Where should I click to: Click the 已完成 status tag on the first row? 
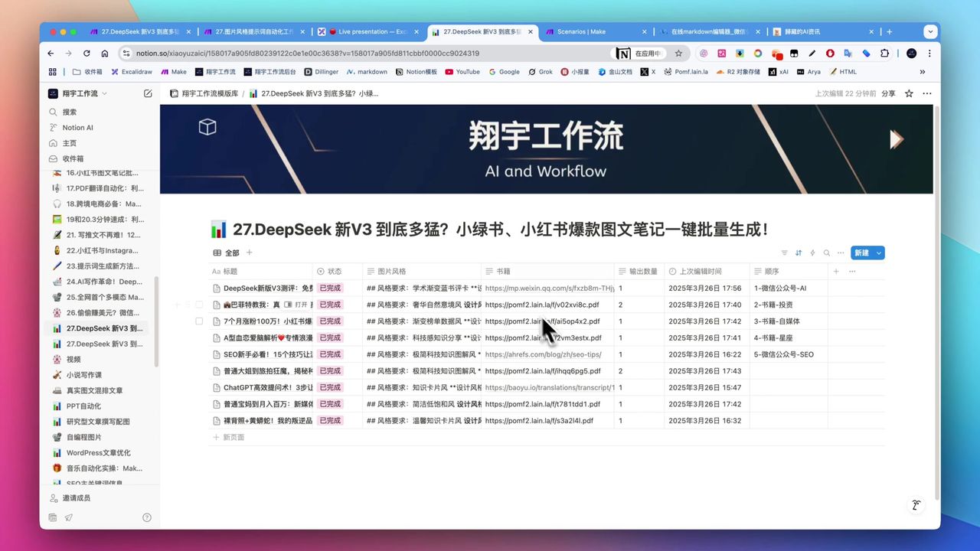click(x=329, y=288)
